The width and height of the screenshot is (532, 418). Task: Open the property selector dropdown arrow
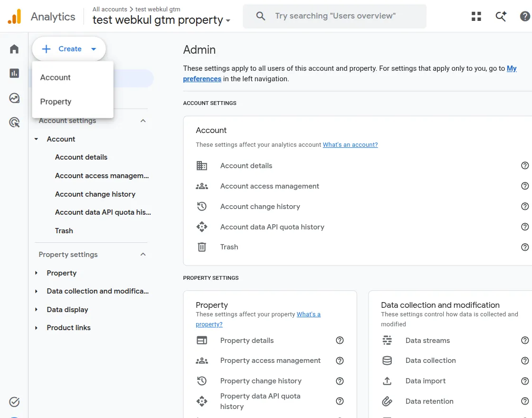pos(228,21)
